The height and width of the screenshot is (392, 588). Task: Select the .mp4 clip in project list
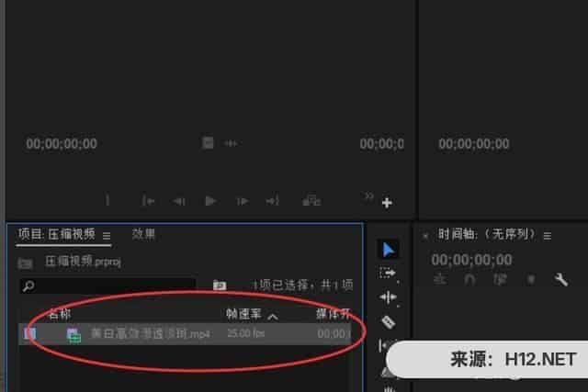tap(186, 333)
